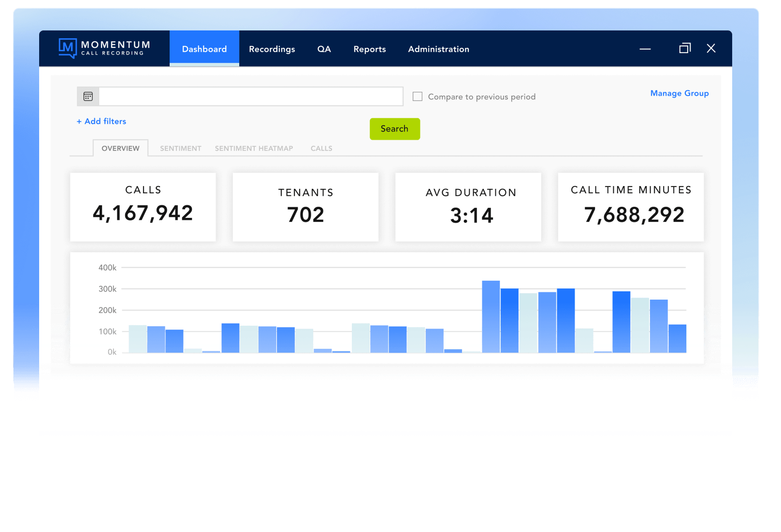
Task: Expand the Add filters option
Action: point(101,121)
